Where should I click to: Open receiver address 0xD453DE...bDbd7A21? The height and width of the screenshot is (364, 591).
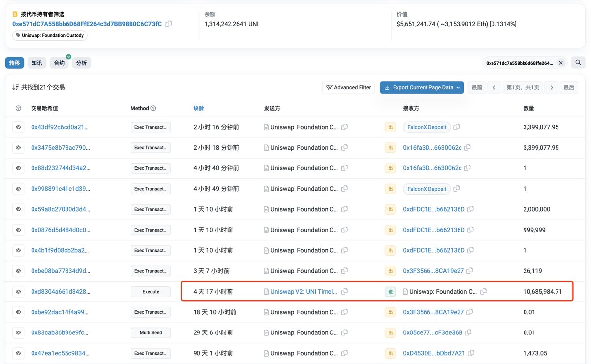pos(434,353)
